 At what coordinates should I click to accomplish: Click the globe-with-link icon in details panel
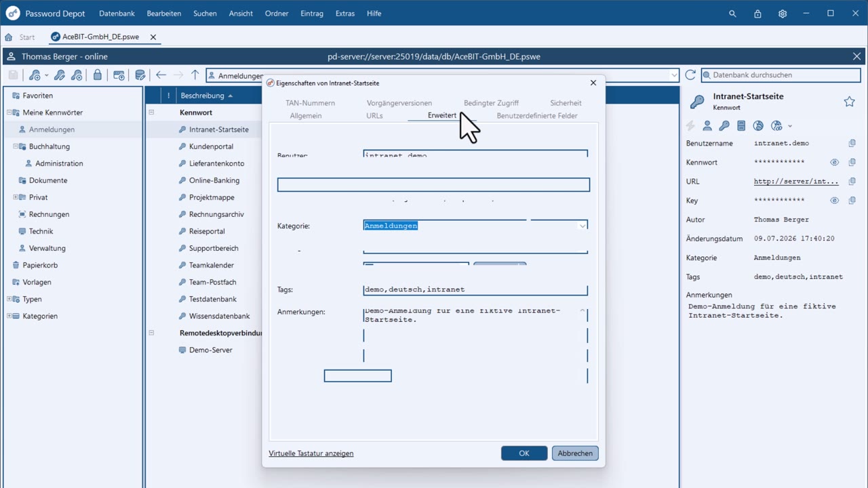(x=777, y=125)
